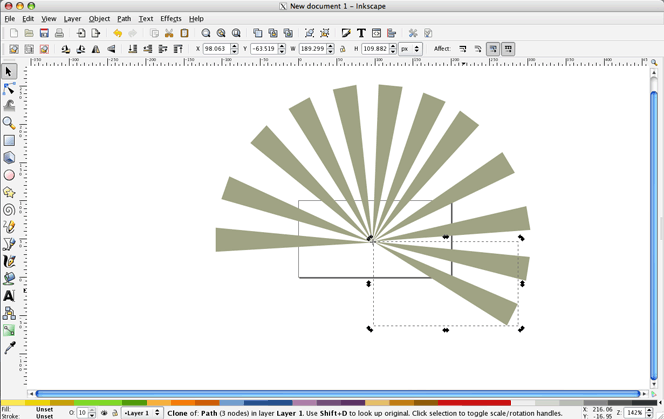Select the 3D Box tool
This screenshot has width=664, height=419.
[9, 158]
